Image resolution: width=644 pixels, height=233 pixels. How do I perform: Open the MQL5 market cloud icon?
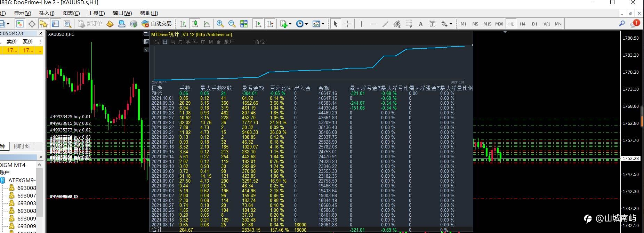click(122, 24)
